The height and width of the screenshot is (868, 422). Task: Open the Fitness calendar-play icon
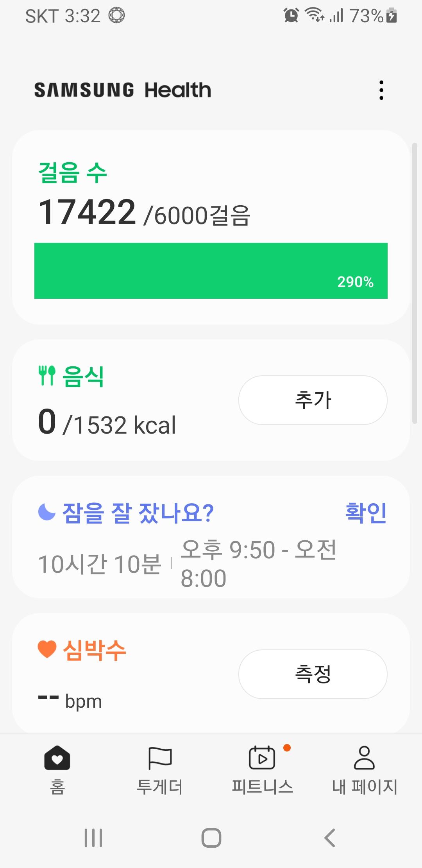point(262,758)
